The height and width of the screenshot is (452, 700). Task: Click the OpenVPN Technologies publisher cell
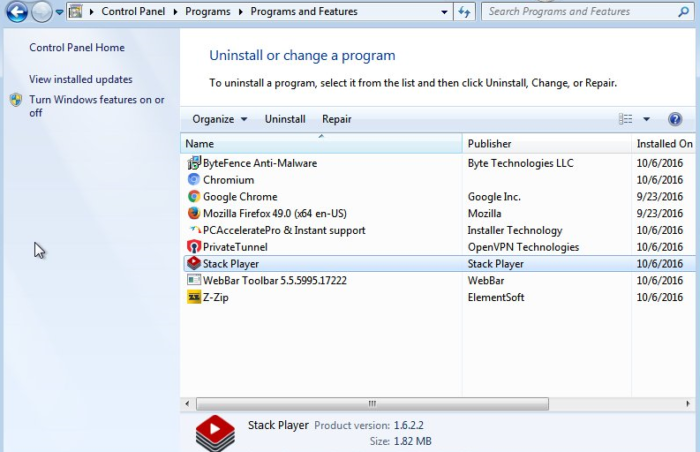coord(523,247)
